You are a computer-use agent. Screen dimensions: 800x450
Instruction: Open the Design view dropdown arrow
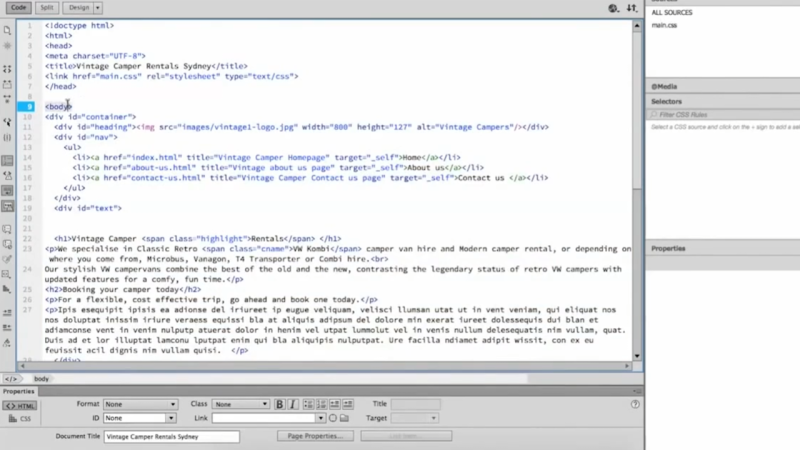tap(97, 8)
